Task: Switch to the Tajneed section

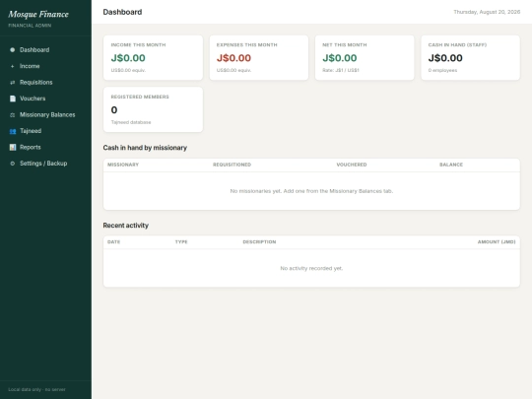Action: [x=45, y=131]
